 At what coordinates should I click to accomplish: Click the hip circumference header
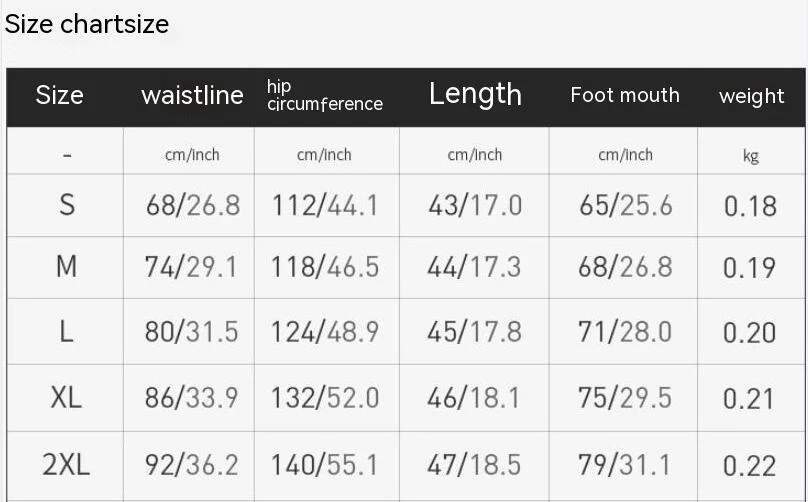[325, 95]
